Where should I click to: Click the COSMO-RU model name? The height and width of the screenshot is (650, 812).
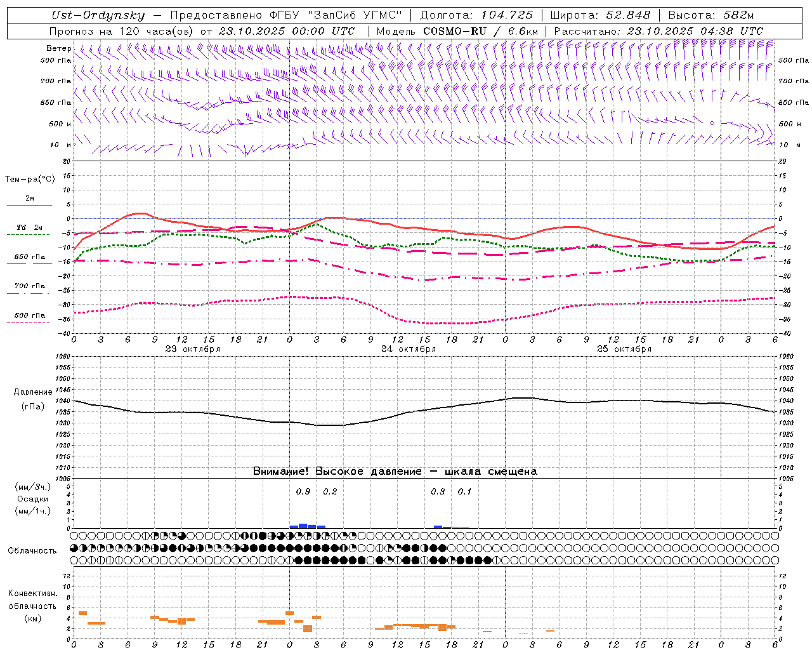(x=454, y=31)
